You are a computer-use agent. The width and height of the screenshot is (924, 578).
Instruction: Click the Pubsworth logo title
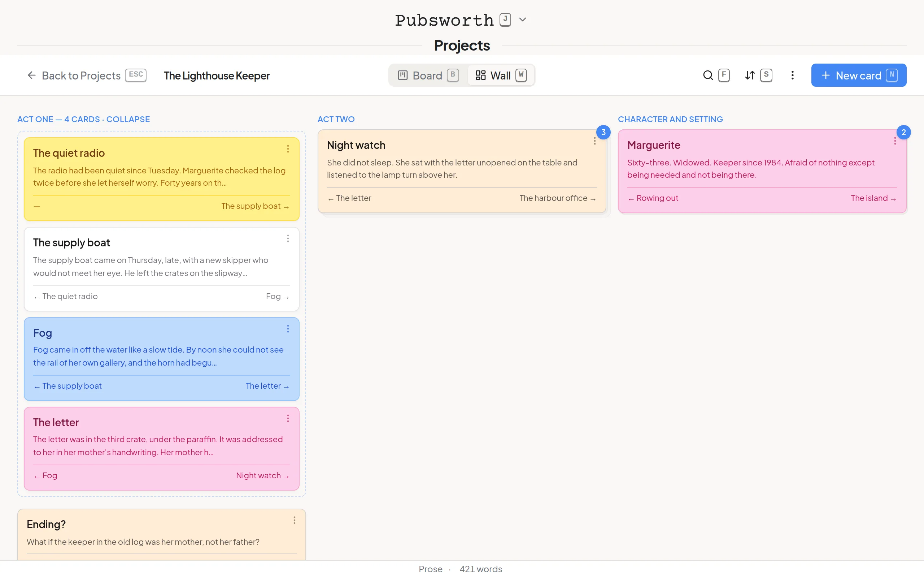pos(444,20)
